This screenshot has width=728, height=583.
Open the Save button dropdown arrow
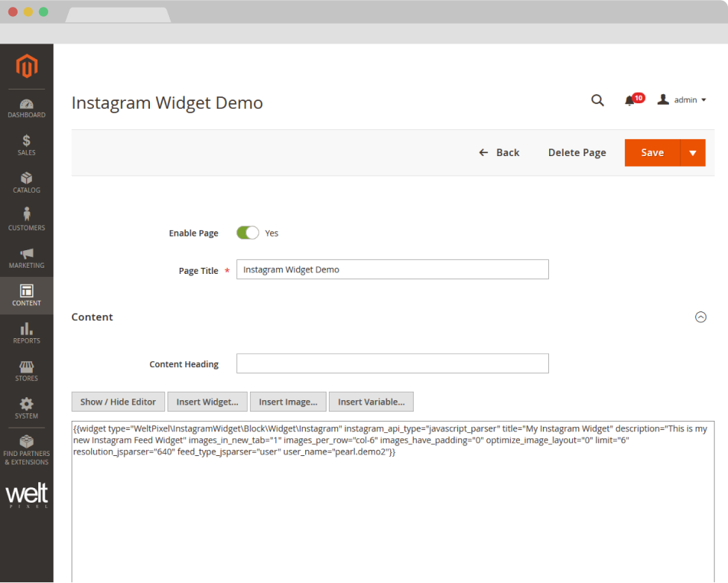click(x=693, y=152)
